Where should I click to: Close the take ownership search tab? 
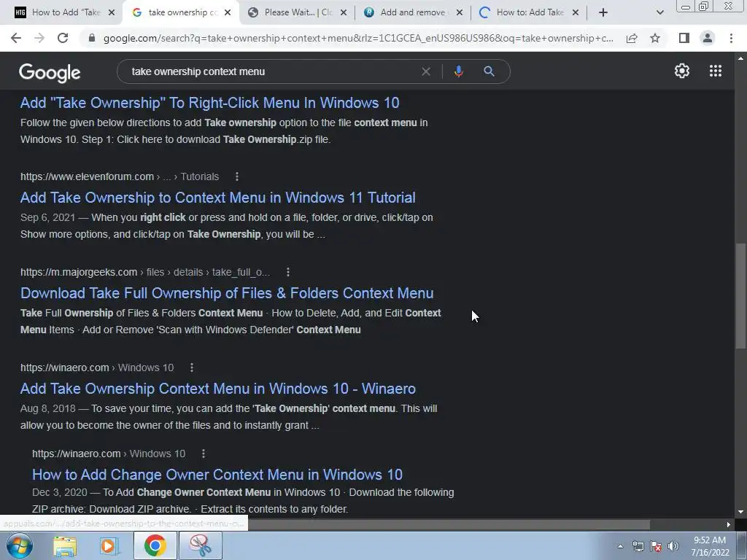click(x=228, y=12)
